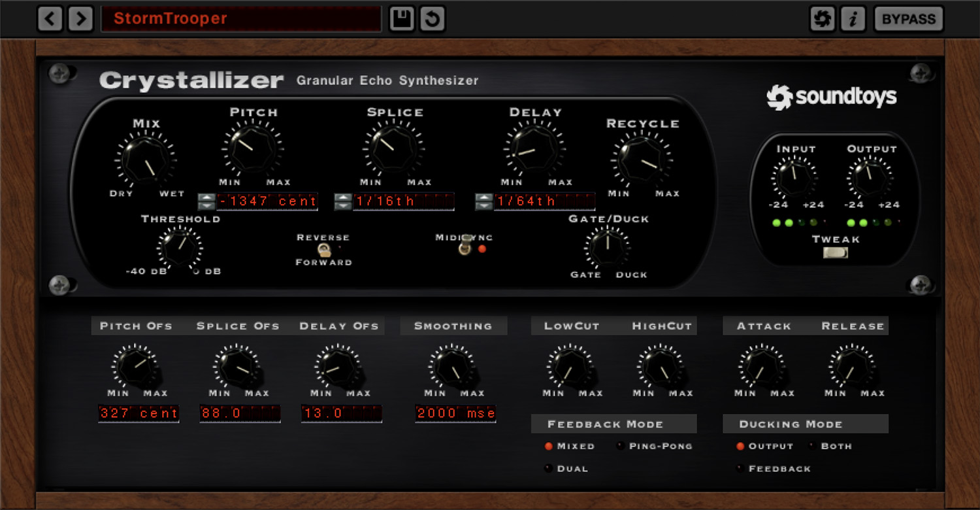Image resolution: width=980 pixels, height=510 pixels.
Task: Click the Granular Echo Synthesizer subtitle
Action: 387,80
